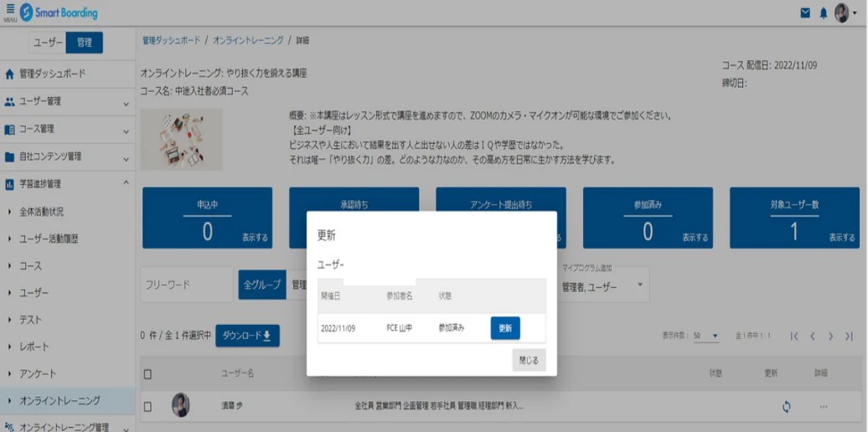Image resolution: width=868 pixels, height=432 pixels.
Task: Click the オンライントレーニング管理 icon
Action: click(9, 427)
